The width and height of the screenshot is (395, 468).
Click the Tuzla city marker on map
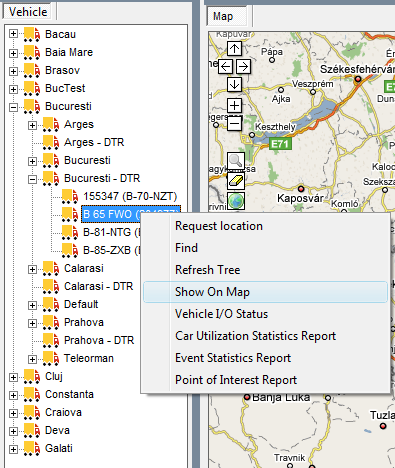[383, 426]
